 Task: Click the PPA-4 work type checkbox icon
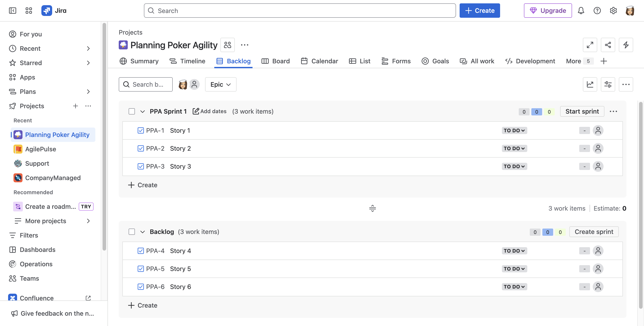click(x=141, y=251)
